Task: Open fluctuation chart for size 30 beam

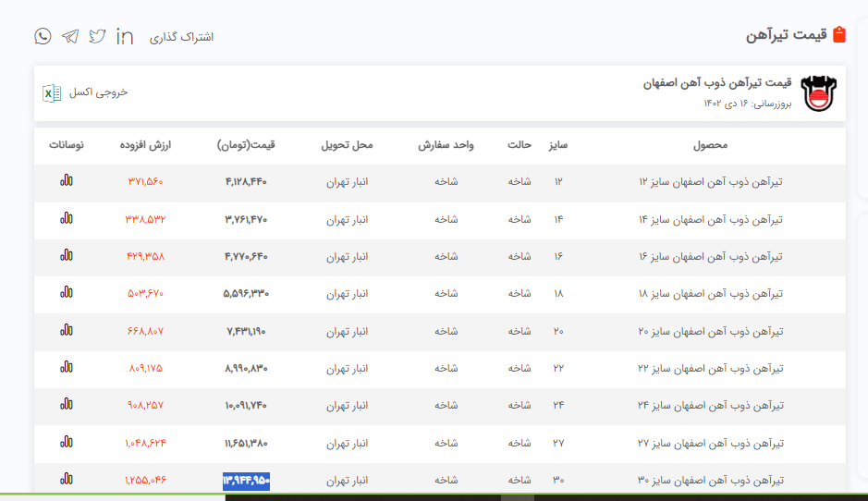Action: pos(66,479)
